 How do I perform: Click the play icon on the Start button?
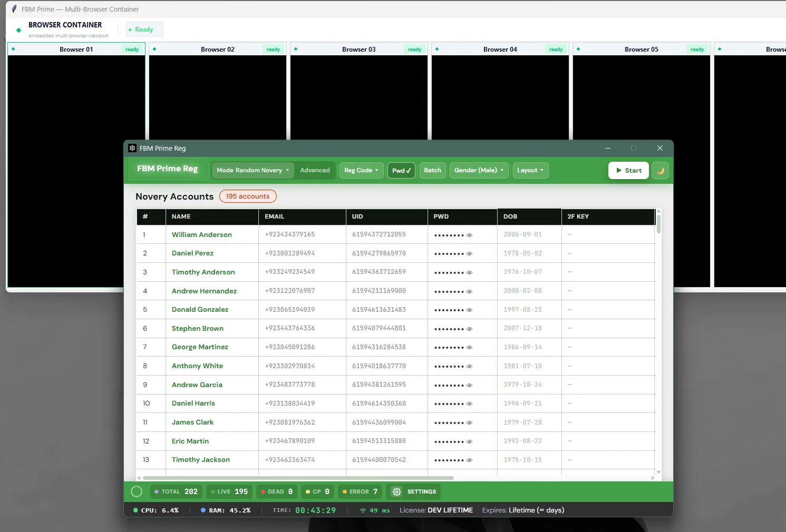(x=619, y=171)
